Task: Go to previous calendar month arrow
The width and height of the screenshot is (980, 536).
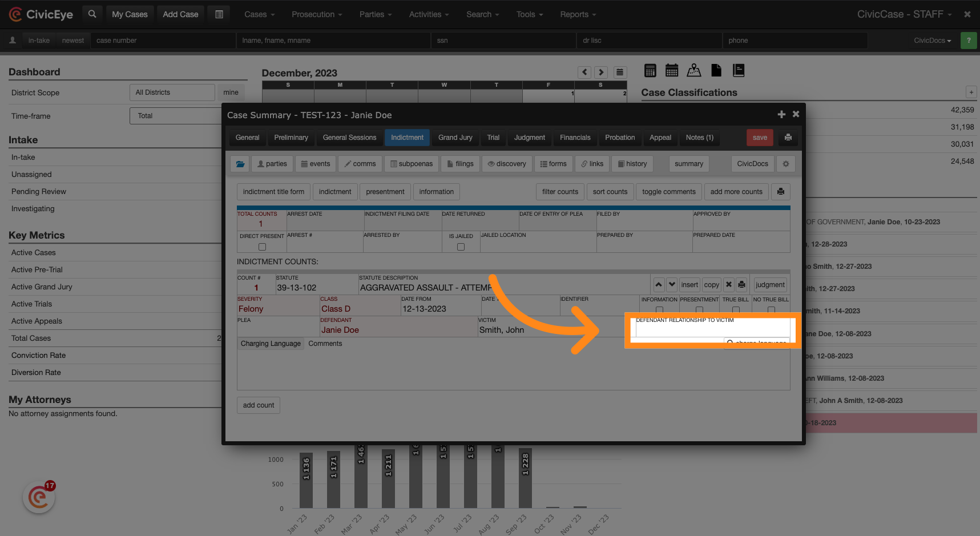Action: click(x=584, y=72)
